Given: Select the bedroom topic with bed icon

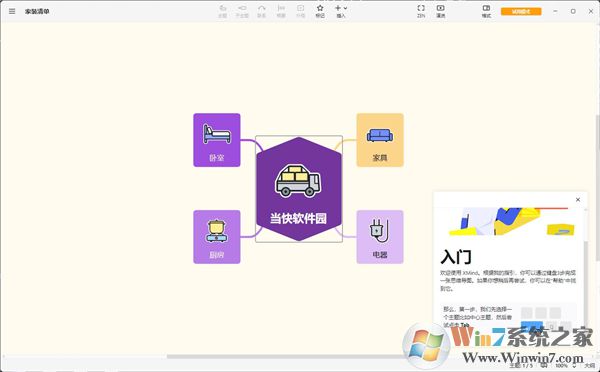Looking at the screenshot, I should [x=217, y=140].
